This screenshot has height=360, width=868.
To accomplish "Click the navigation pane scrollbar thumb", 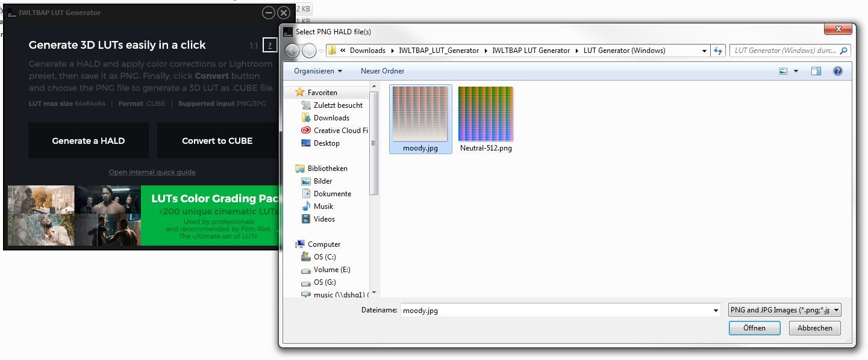I will pos(373,143).
